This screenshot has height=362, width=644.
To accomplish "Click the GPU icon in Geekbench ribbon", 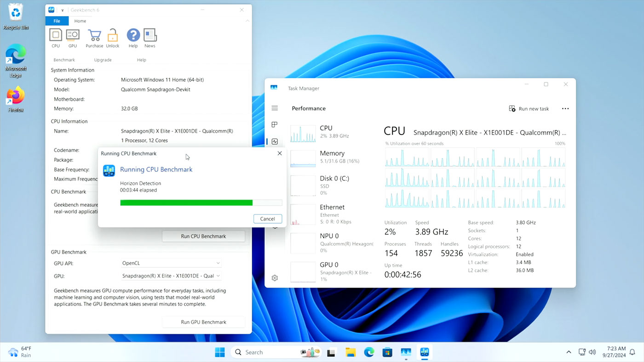I will [73, 38].
